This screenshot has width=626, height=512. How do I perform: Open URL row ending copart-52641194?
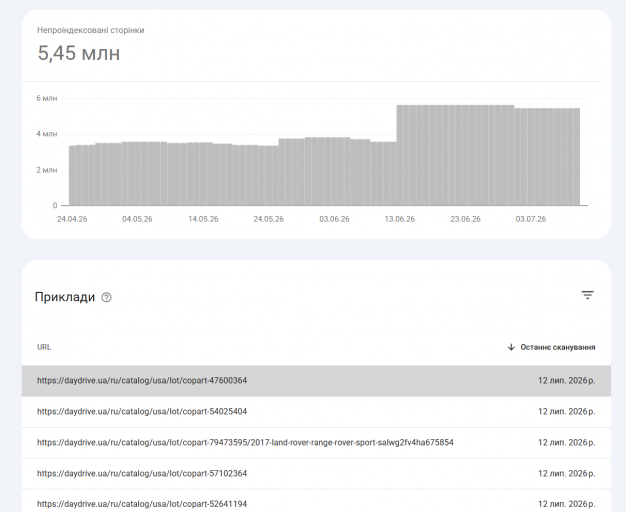[316, 502]
